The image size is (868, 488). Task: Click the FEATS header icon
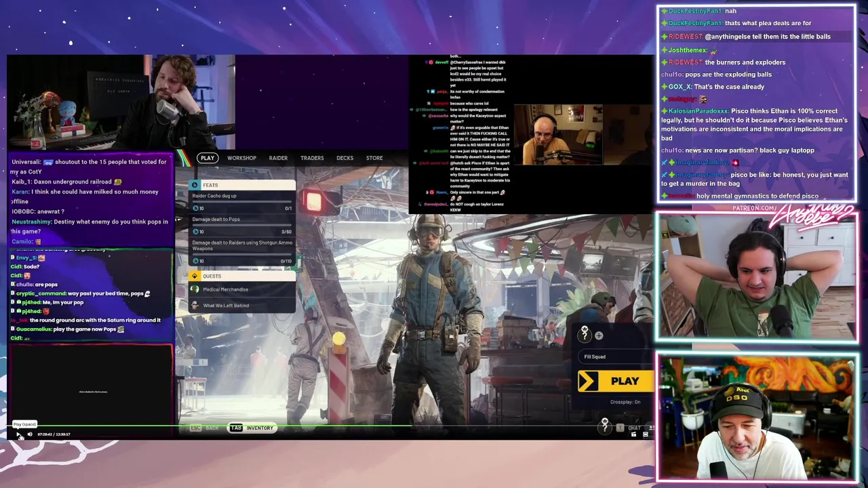tap(195, 185)
